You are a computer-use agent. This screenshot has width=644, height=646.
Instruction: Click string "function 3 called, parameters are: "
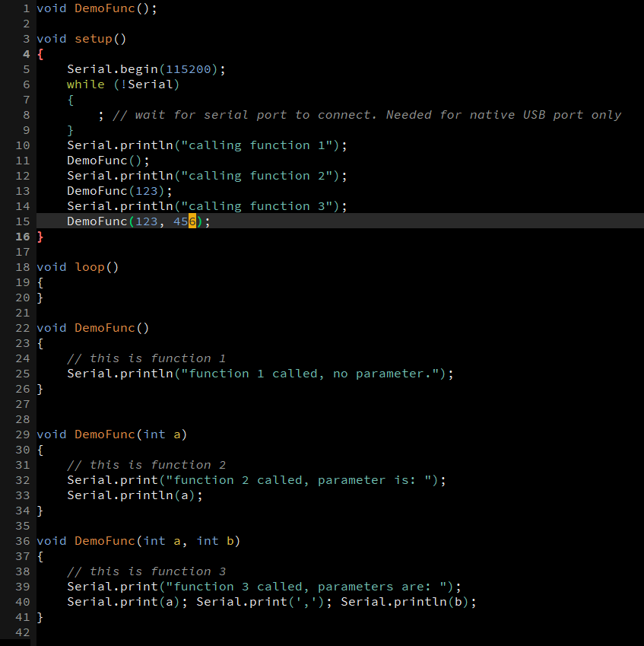[306, 587]
